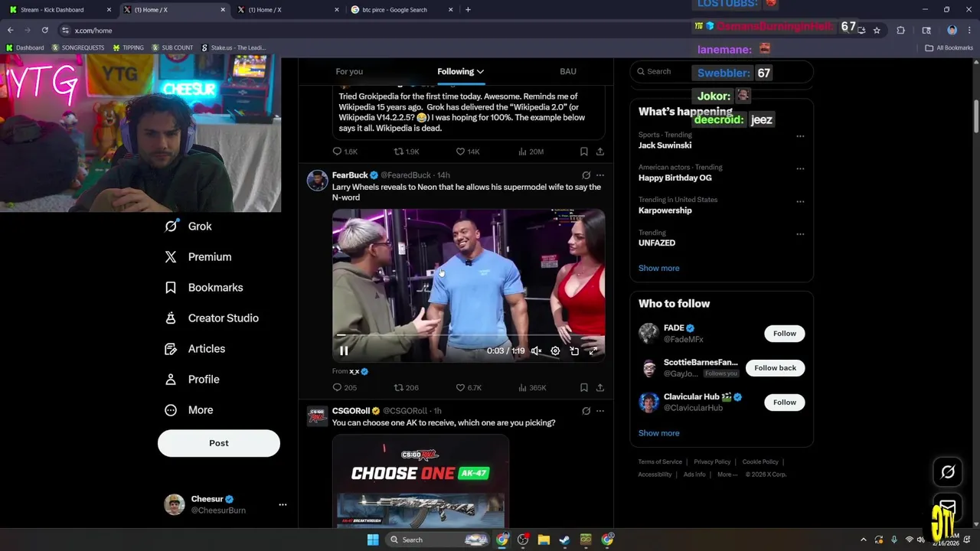Like the Grokipedia post with 14K

[468, 152]
